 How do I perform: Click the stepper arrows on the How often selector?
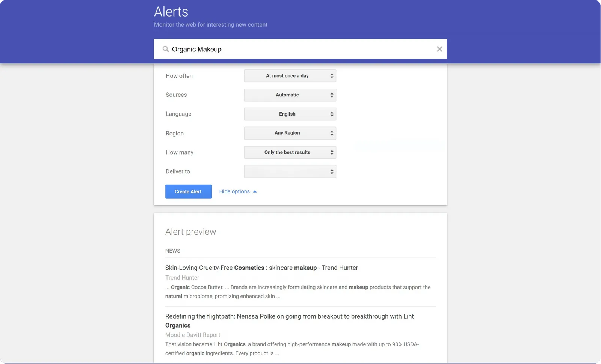click(x=332, y=76)
